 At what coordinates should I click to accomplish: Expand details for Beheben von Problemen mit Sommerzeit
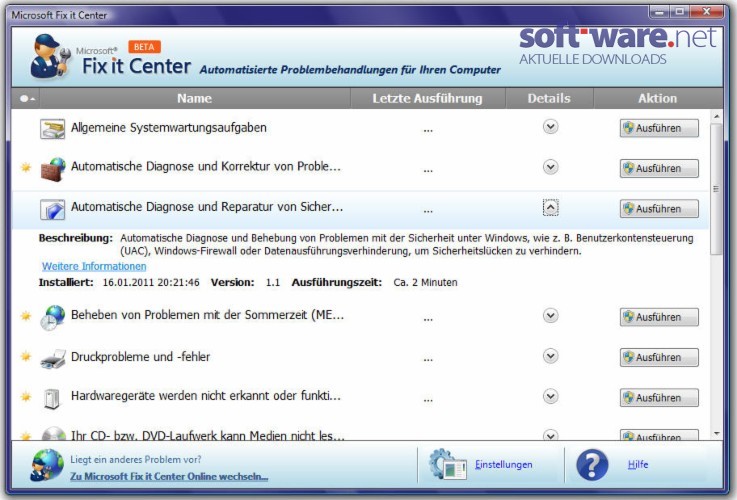click(x=550, y=316)
